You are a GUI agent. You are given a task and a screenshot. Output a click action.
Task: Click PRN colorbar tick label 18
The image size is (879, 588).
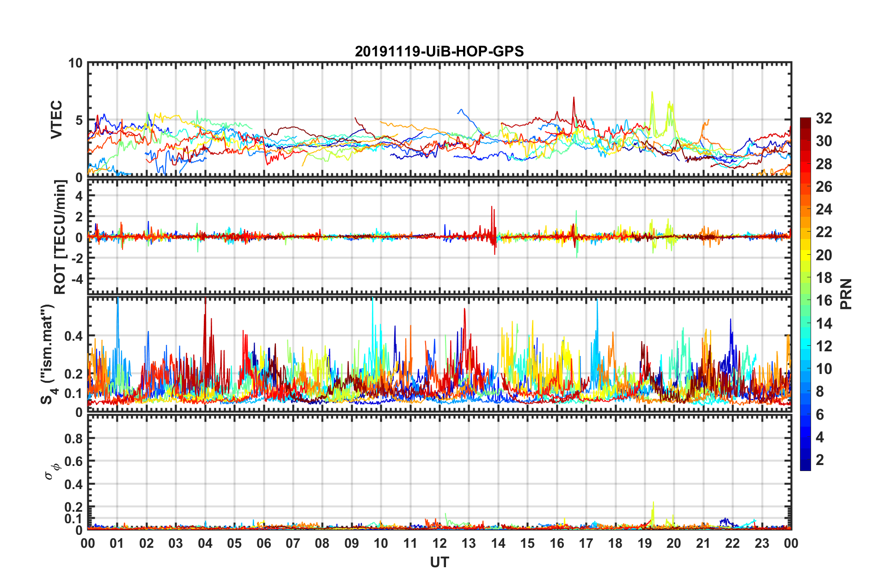coord(824,277)
